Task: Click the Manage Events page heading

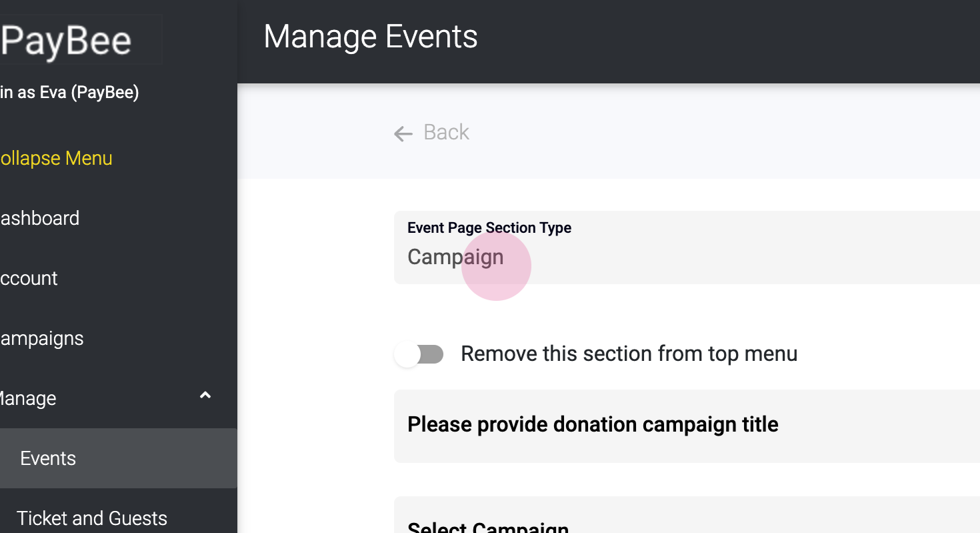Action: point(371,37)
